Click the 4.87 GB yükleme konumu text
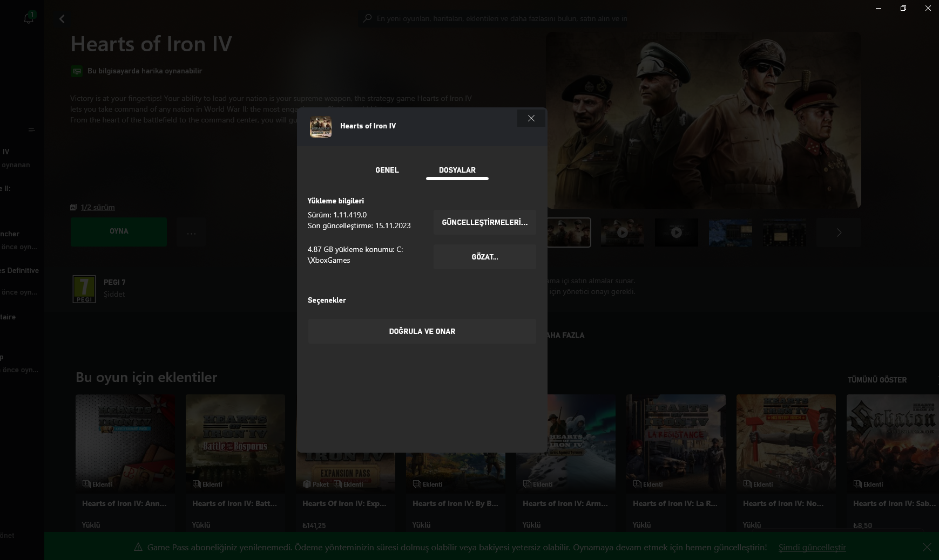939x560 pixels. point(355,255)
